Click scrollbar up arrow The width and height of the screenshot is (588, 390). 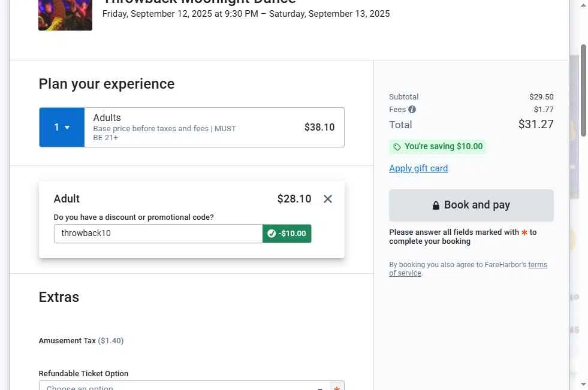pos(583,5)
